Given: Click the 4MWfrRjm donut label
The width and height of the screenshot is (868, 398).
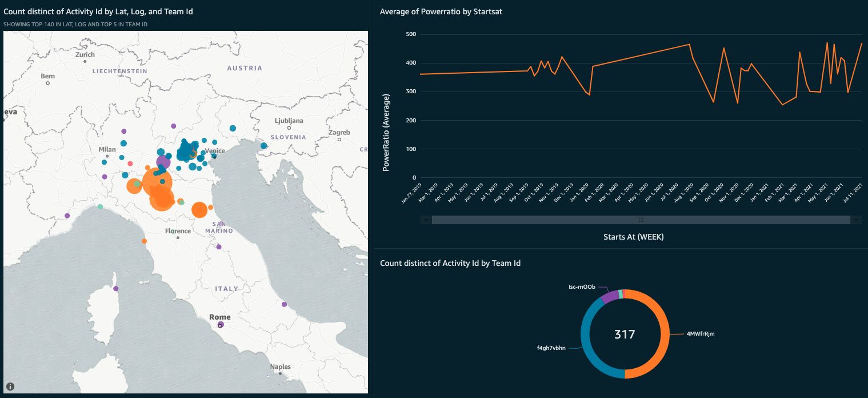Looking at the screenshot, I should [701, 334].
